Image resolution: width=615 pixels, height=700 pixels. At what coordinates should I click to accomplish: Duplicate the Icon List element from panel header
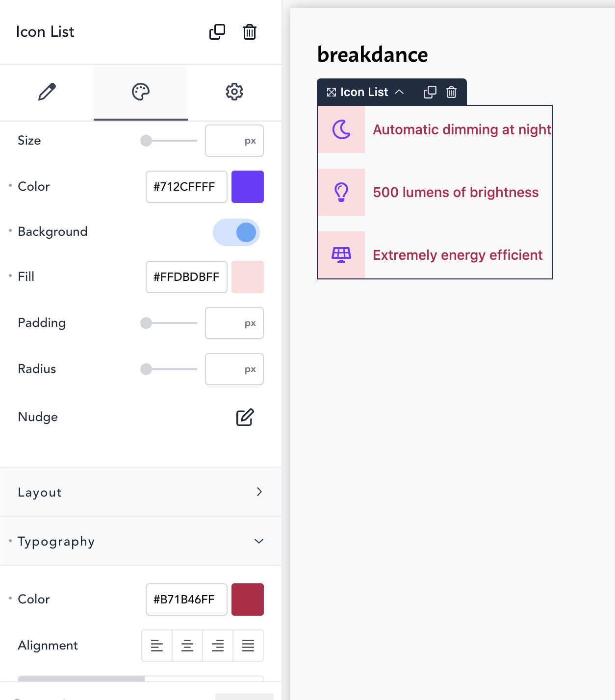217,32
